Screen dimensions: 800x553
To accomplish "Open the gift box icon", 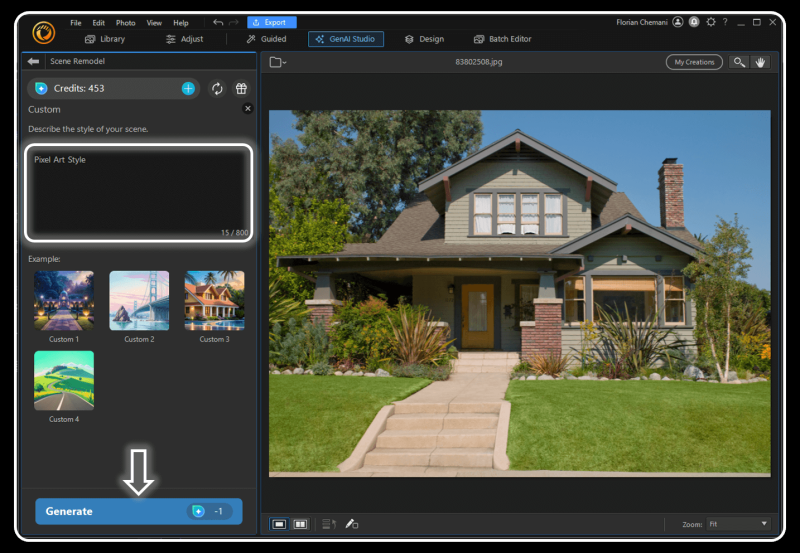I will coord(241,88).
